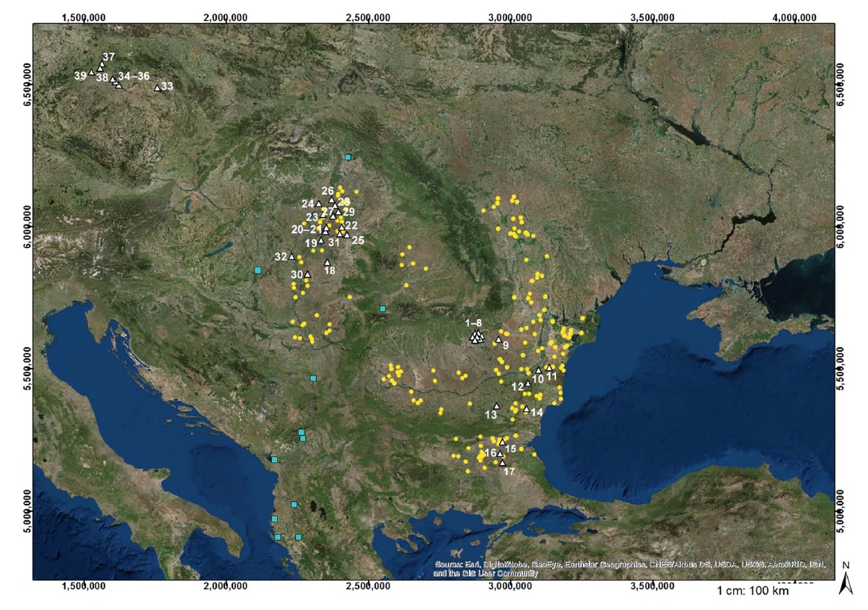Click the triangle marker labeled 32
868x610 pixels.
click(292, 257)
